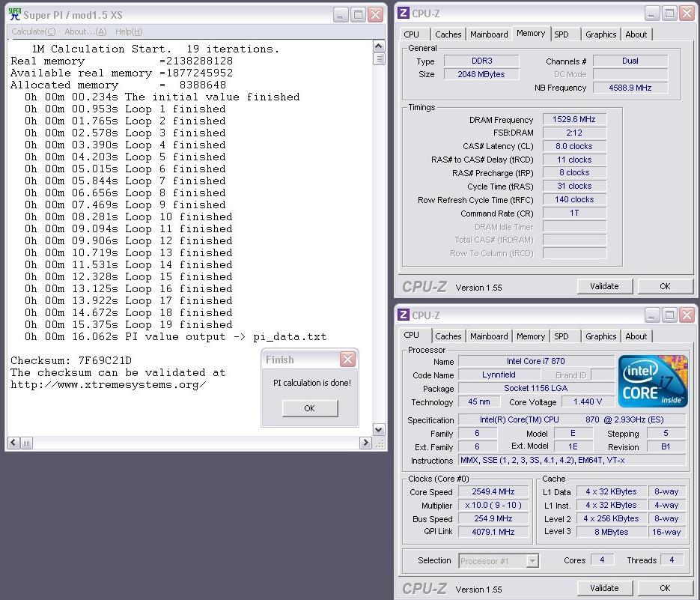700x600 pixels.
Task: Open About tab in lower CPU-Z window
Action: click(636, 336)
